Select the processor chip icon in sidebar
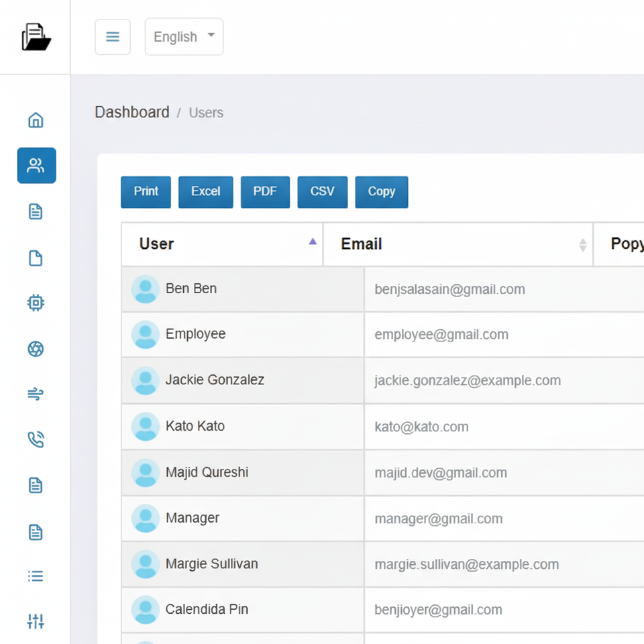 (x=36, y=303)
